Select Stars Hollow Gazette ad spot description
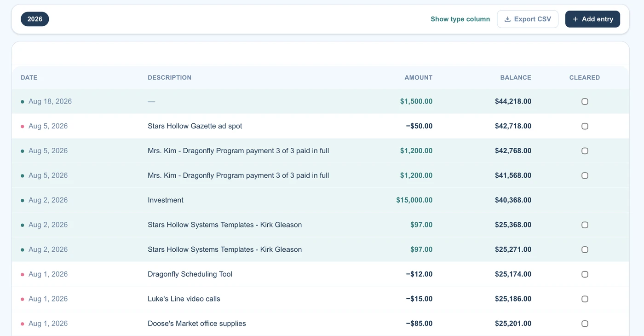The image size is (644, 336). (195, 126)
